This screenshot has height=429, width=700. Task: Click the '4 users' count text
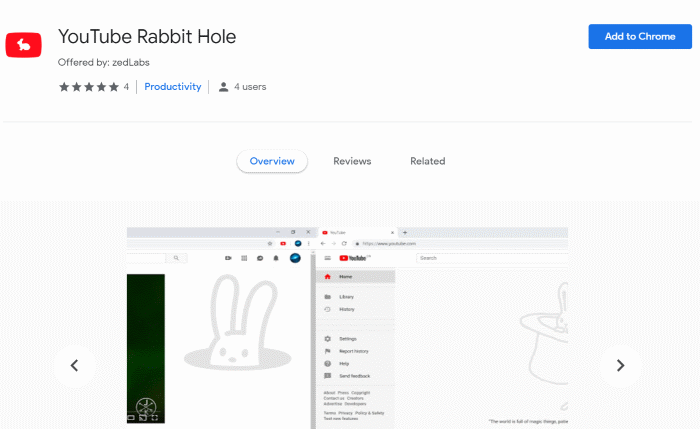click(250, 87)
